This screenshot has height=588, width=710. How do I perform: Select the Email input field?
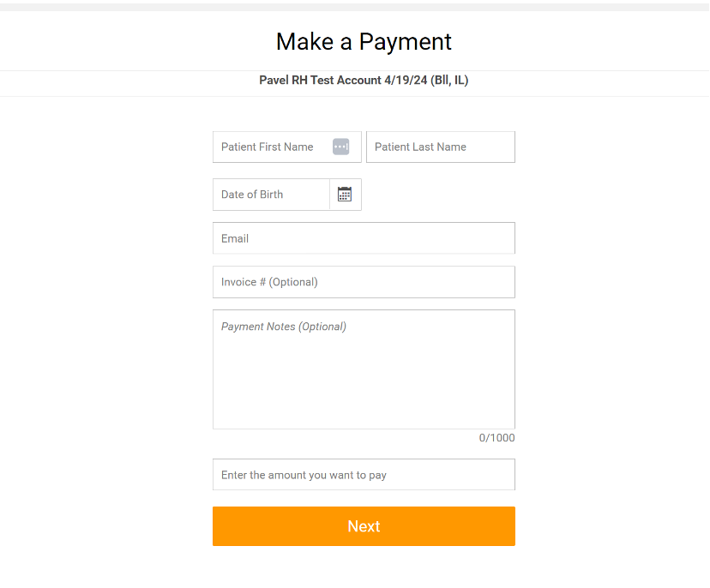coord(364,237)
